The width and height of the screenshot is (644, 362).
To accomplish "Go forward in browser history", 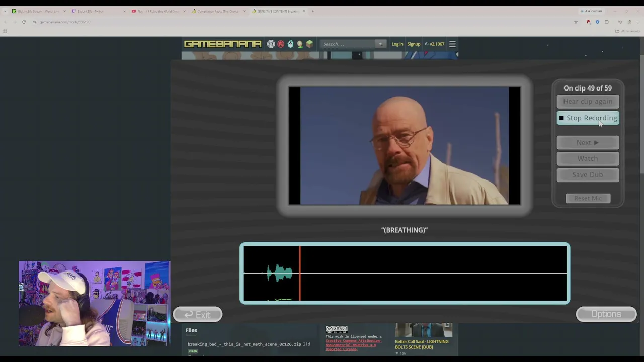I will click(14, 22).
